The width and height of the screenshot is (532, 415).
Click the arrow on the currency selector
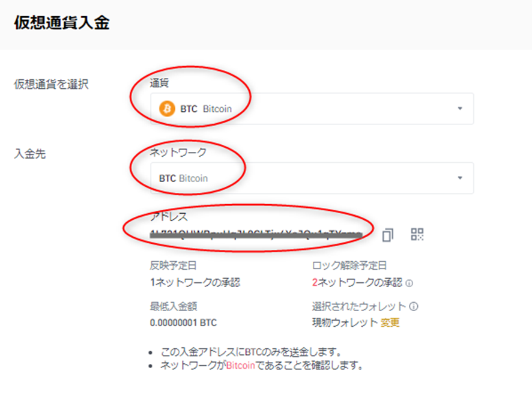point(460,109)
